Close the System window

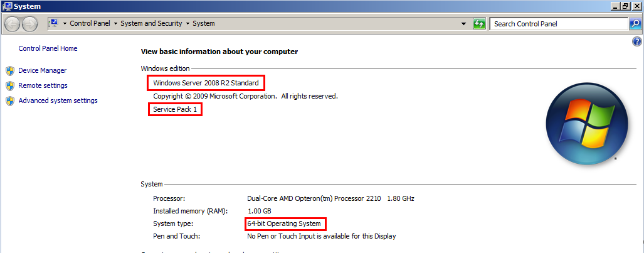pyautogui.click(x=636, y=6)
